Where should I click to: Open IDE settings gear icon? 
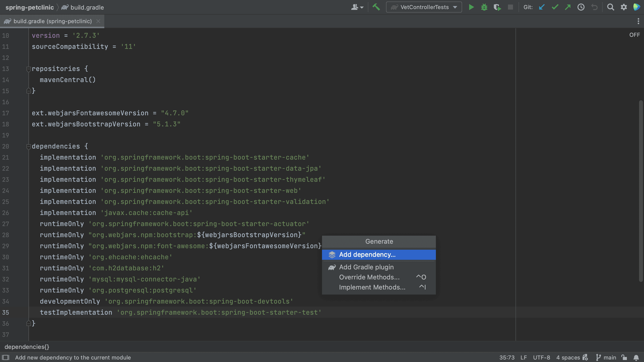(x=624, y=7)
